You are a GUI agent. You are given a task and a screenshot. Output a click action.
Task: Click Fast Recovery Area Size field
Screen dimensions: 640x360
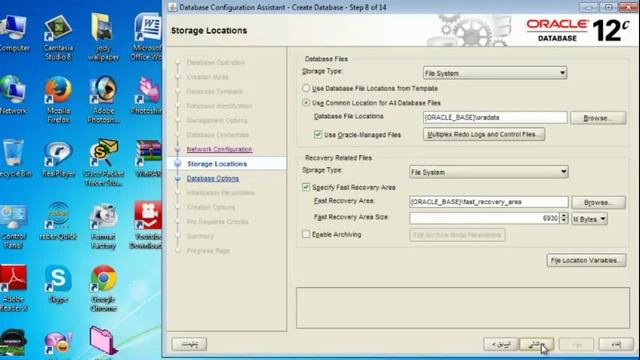[484, 218]
